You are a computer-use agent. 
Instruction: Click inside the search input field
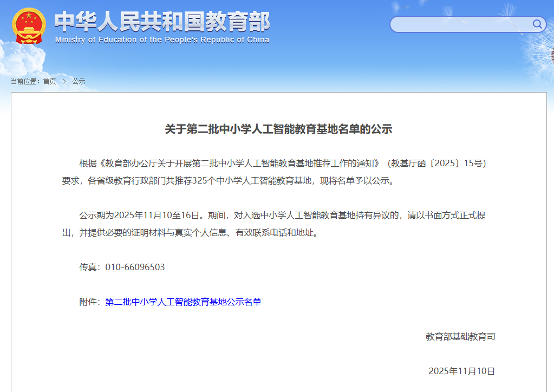pos(460,24)
